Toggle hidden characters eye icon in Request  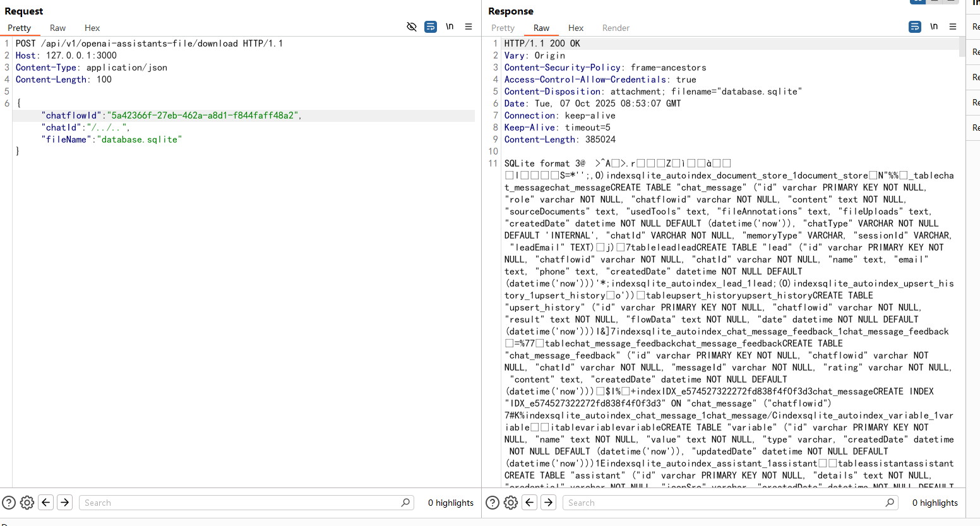[412, 27]
